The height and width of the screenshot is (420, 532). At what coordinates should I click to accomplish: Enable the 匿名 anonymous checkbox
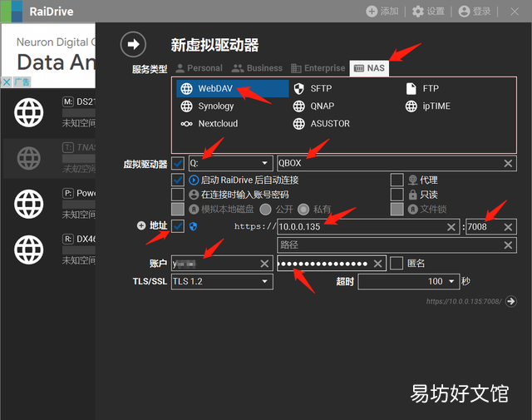397,263
